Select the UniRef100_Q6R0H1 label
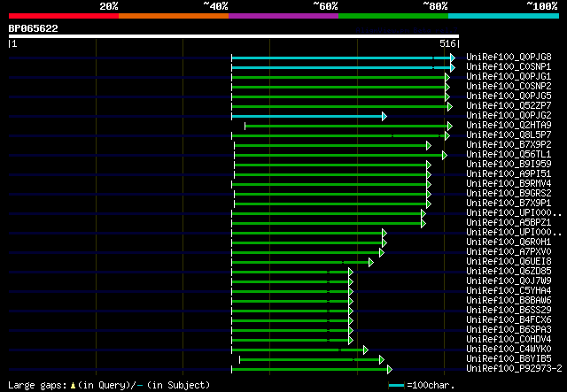This screenshot has height=392, width=567. [509, 242]
